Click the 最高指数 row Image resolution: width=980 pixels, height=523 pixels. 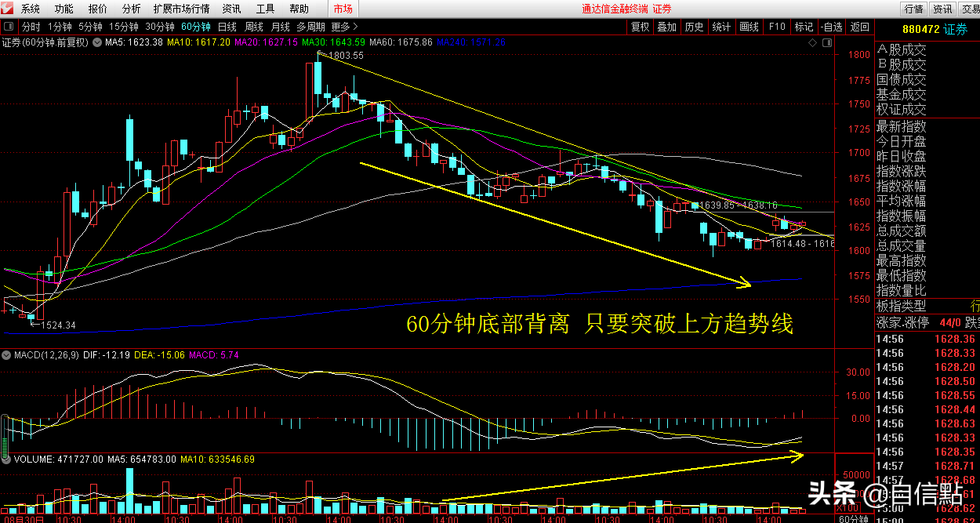(902, 260)
